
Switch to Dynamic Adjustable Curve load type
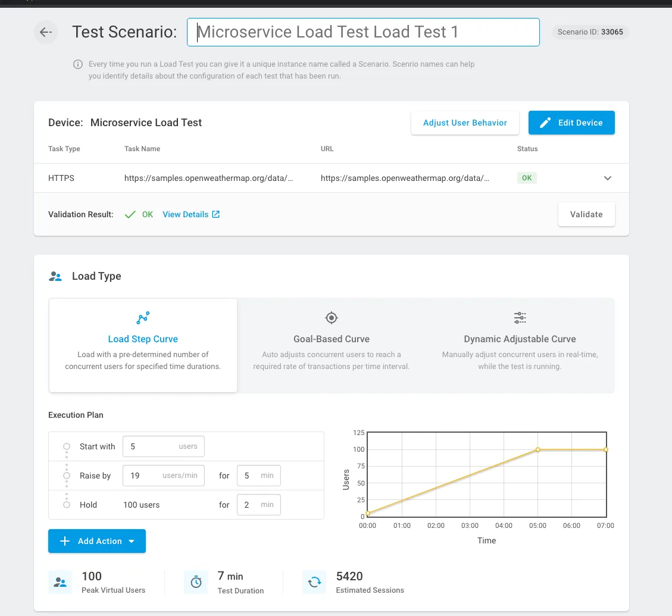(x=520, y=346)
